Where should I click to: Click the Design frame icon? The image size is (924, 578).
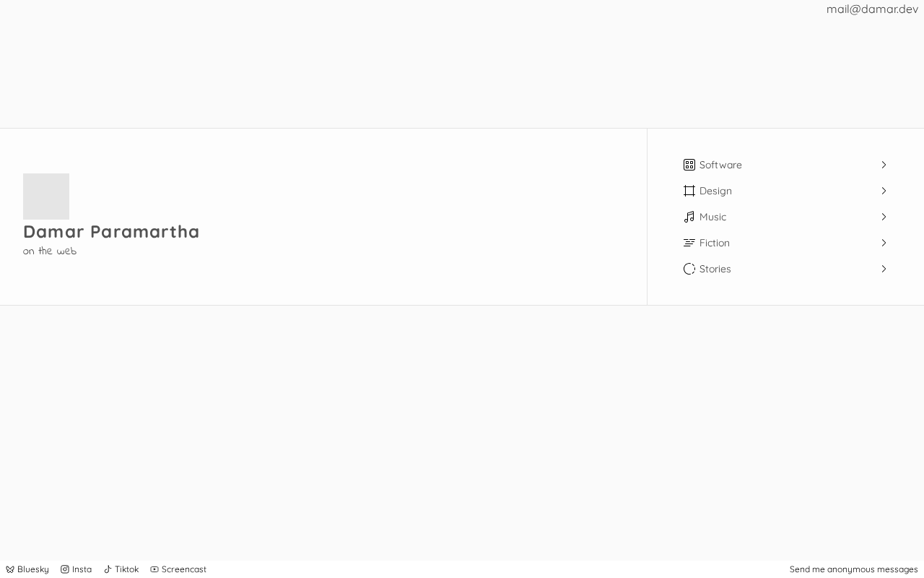coord(689,191)
